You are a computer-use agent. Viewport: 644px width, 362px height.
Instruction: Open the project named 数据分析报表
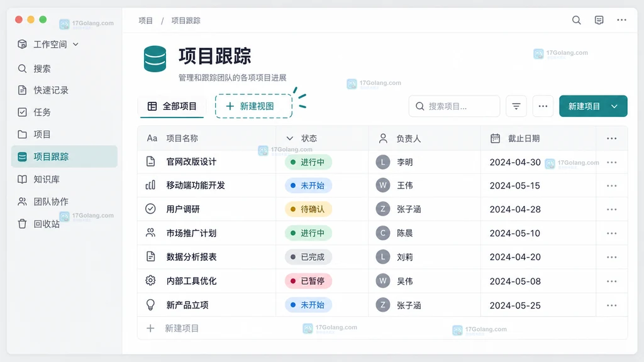[191, 257]
